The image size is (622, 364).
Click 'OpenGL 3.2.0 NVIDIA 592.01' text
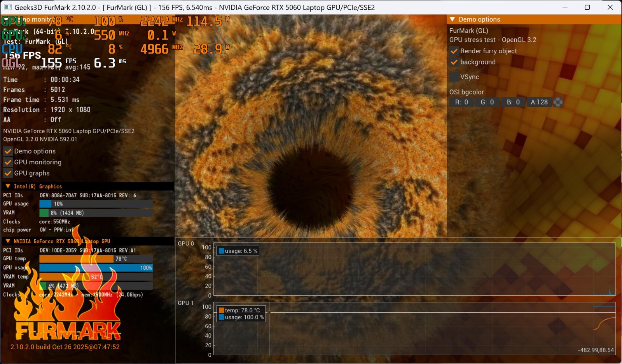[40, 139]
